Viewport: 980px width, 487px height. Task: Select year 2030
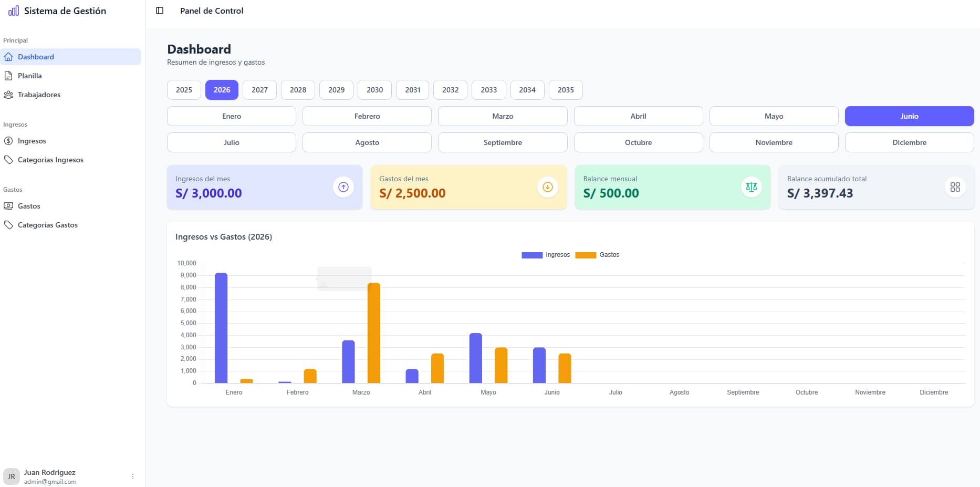(374, 90)
